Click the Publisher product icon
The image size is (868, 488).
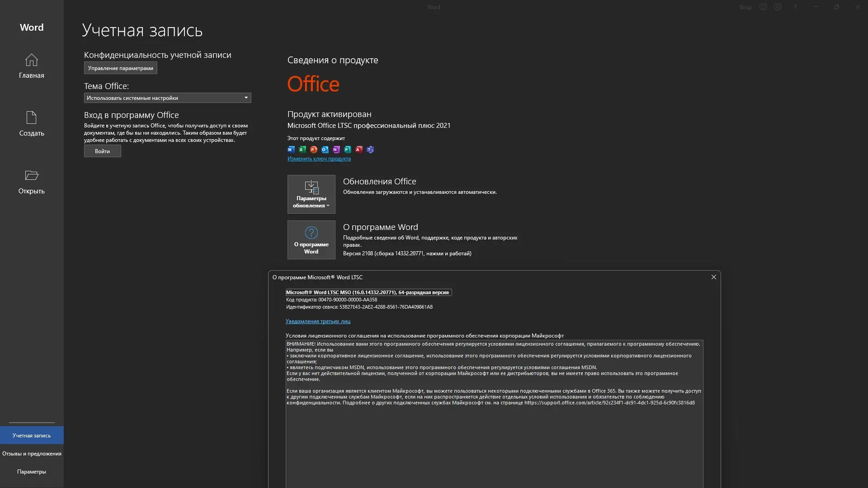click(348, 150)
